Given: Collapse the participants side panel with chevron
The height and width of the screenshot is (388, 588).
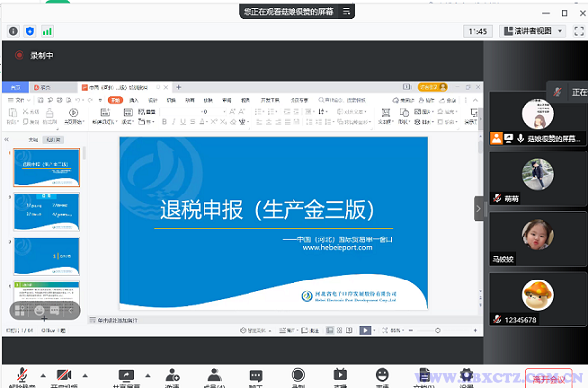Looking at the screenshot, I should pos(478,208).
